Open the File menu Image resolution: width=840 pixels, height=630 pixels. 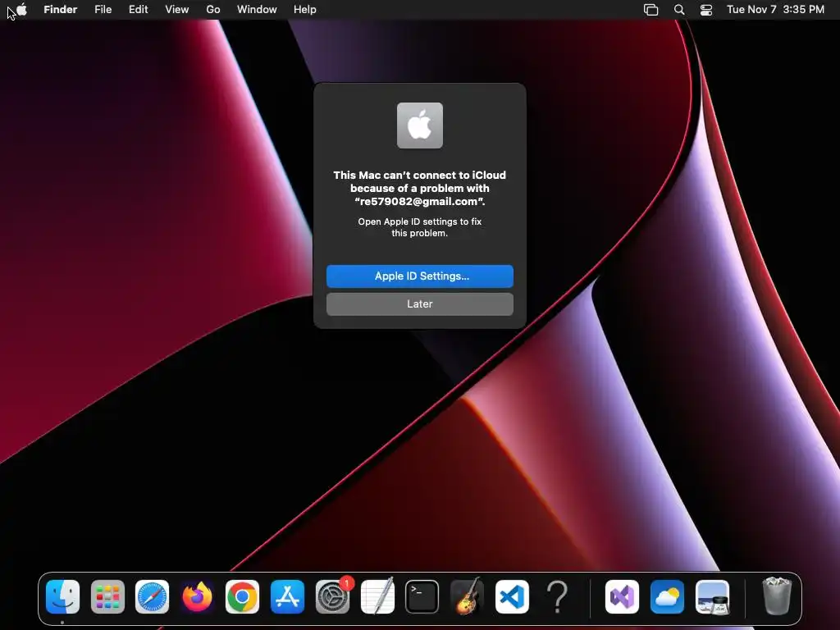(x=103, y=10)
